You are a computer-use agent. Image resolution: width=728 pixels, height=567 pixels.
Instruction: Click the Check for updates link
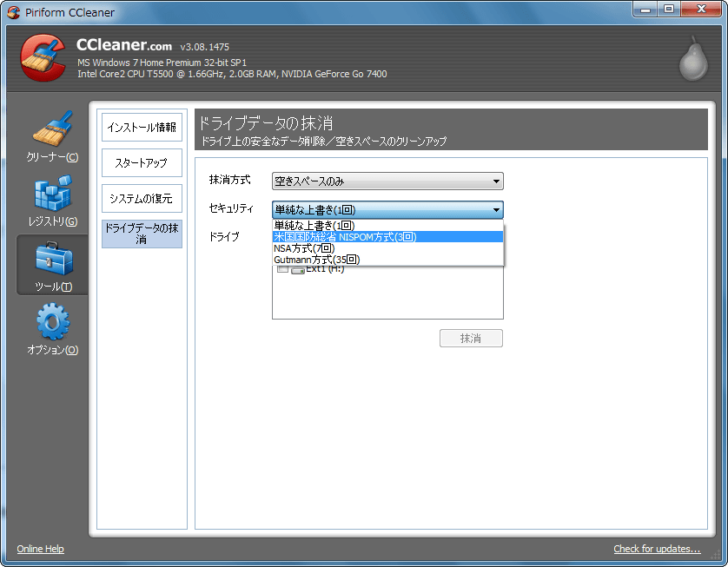656,549
